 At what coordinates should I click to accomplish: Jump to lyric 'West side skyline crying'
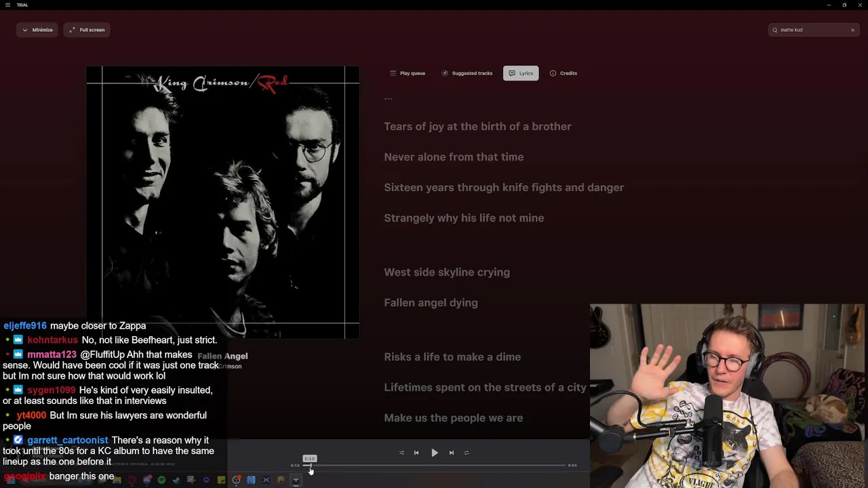click(447, 272)
